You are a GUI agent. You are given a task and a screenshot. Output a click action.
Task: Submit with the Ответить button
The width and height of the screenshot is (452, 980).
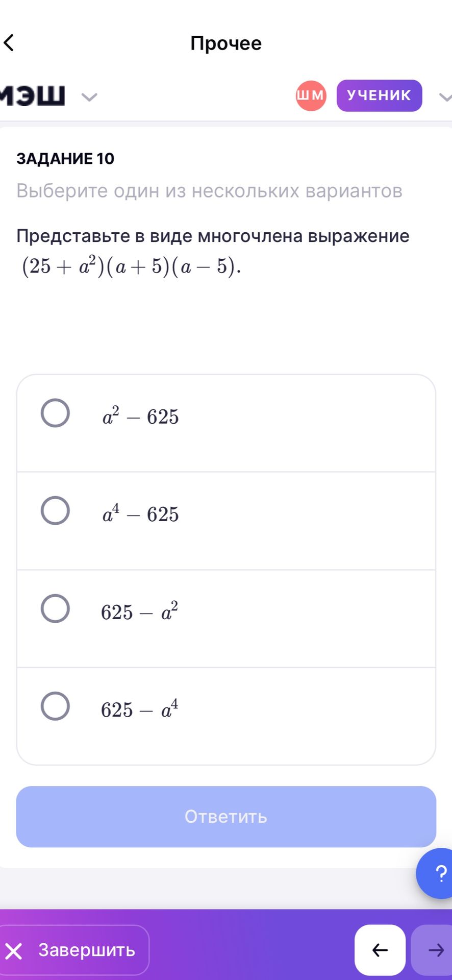226,817
